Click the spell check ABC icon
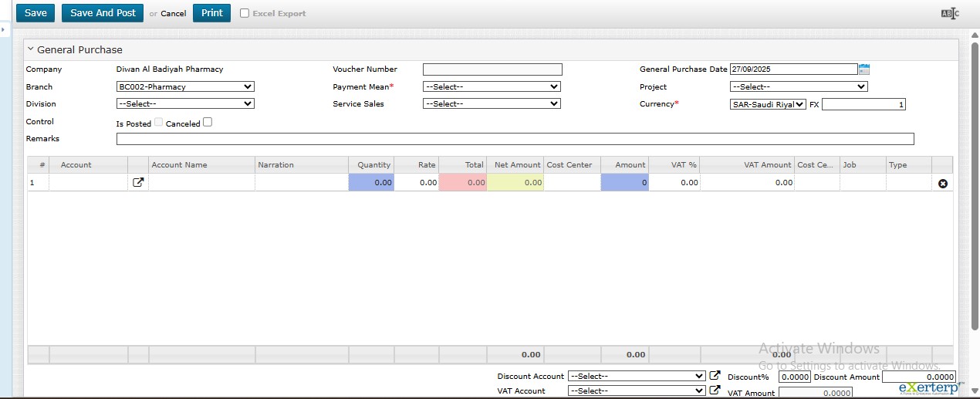The image size is (980, 399). (949, 13)
